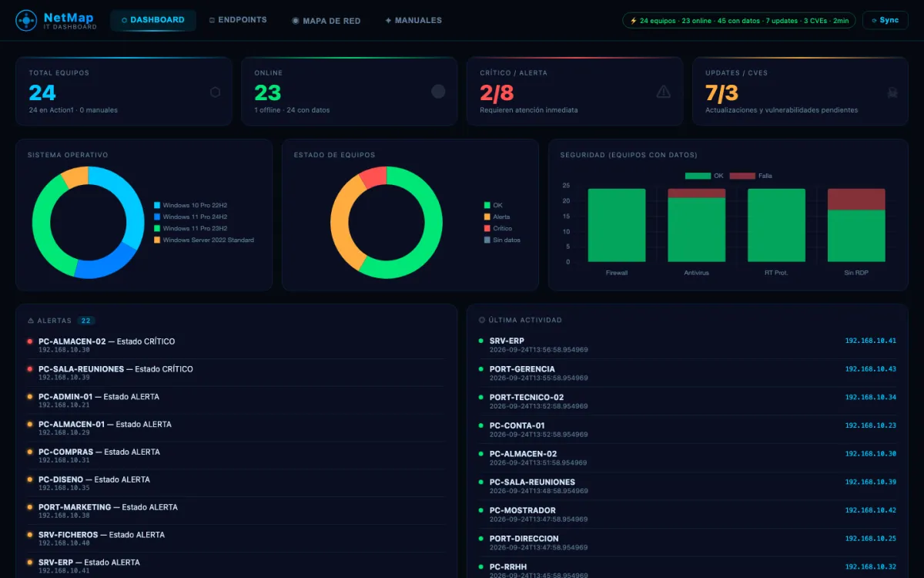Toggle Windows 11 Pro 23H2 legend swatch

157,229
